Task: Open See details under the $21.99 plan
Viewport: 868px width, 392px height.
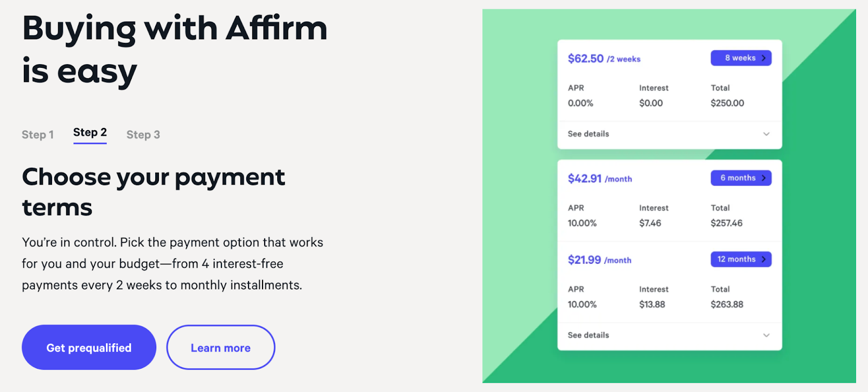Action: 588,336
